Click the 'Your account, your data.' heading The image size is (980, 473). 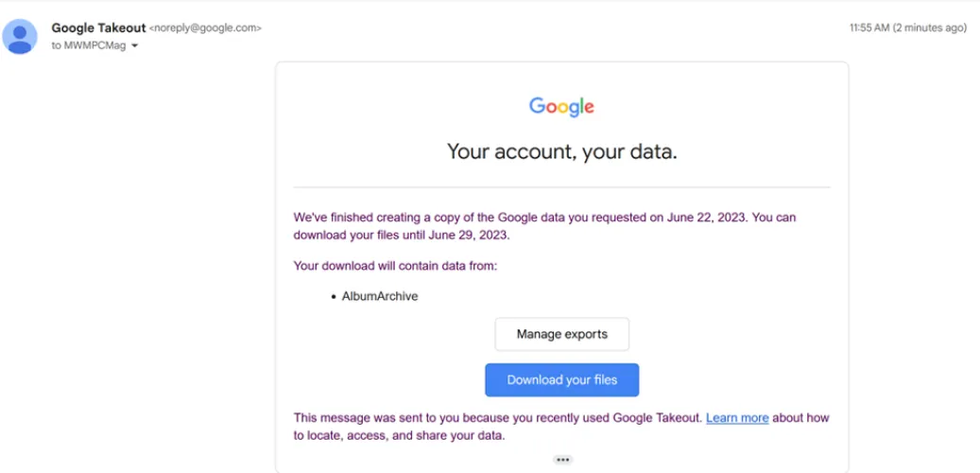coord(561,151)
